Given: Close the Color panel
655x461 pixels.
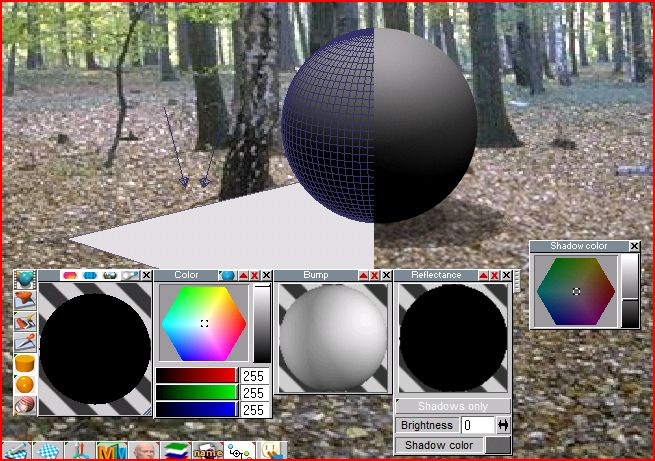Looking at the screenshot, I should point(266,276).
